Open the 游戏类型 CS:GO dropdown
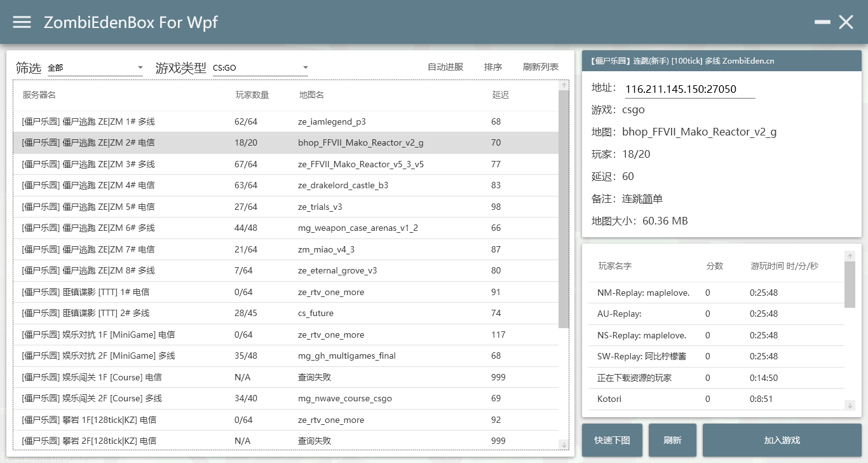Image resolution: width=868 pixels, height=463 pixels. pyautogui.click(x=261, y=68)
